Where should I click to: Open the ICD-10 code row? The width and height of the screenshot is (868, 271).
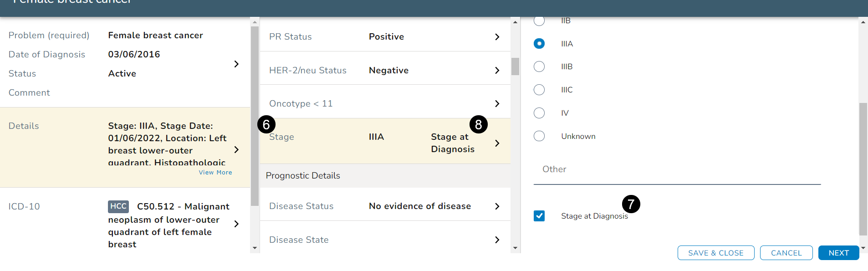pos(236,224)
